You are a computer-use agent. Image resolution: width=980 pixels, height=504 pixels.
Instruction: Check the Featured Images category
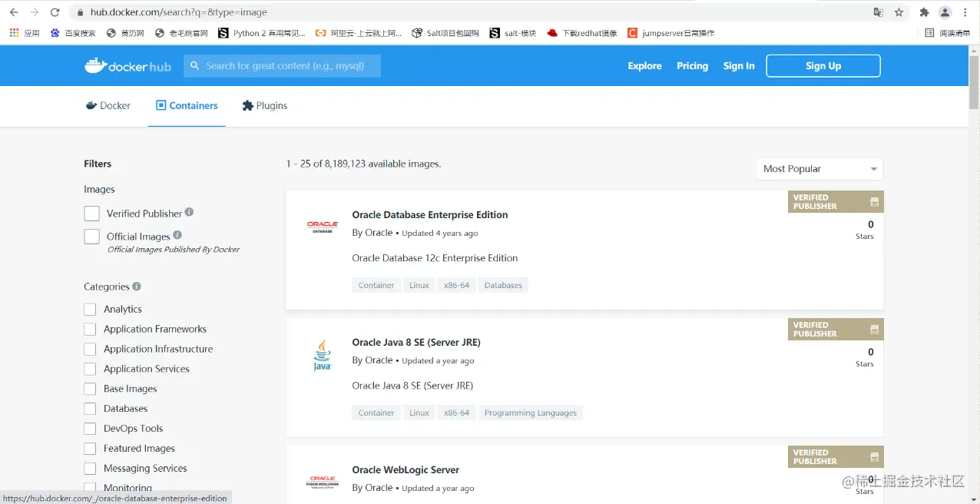pyautogui.click(x=90, y=449)
